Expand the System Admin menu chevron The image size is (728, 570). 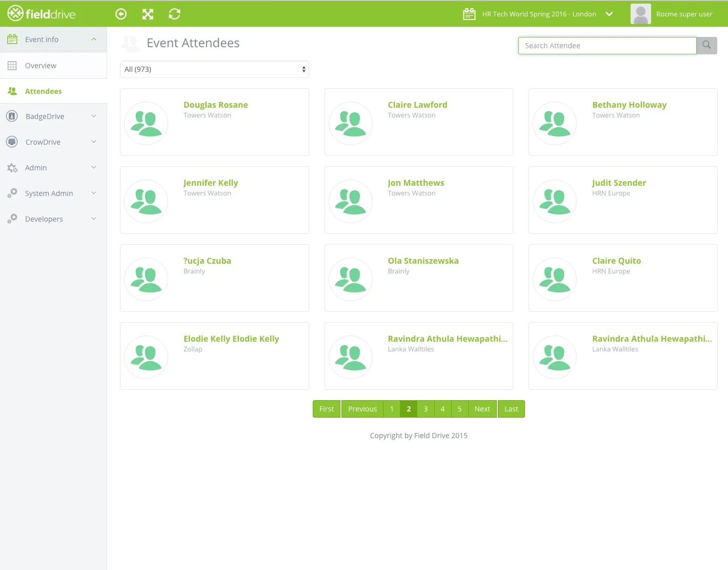coord(94,193)
